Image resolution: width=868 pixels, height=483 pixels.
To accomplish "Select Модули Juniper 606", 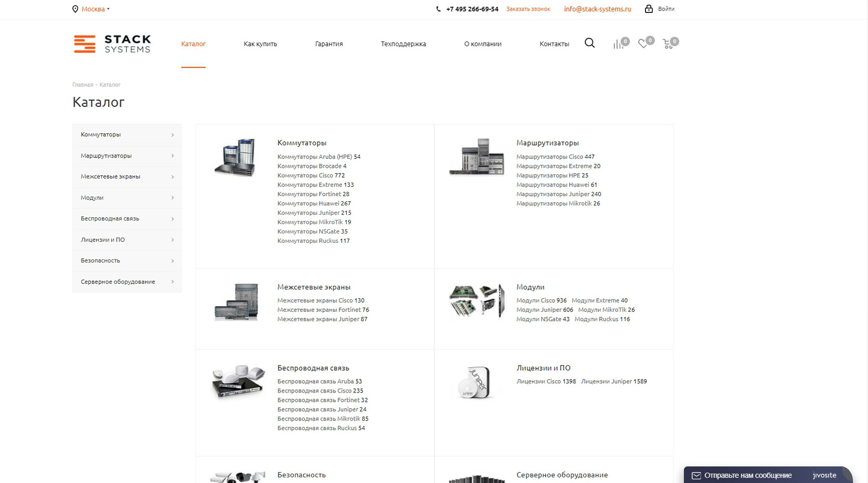I will (545, 310).
